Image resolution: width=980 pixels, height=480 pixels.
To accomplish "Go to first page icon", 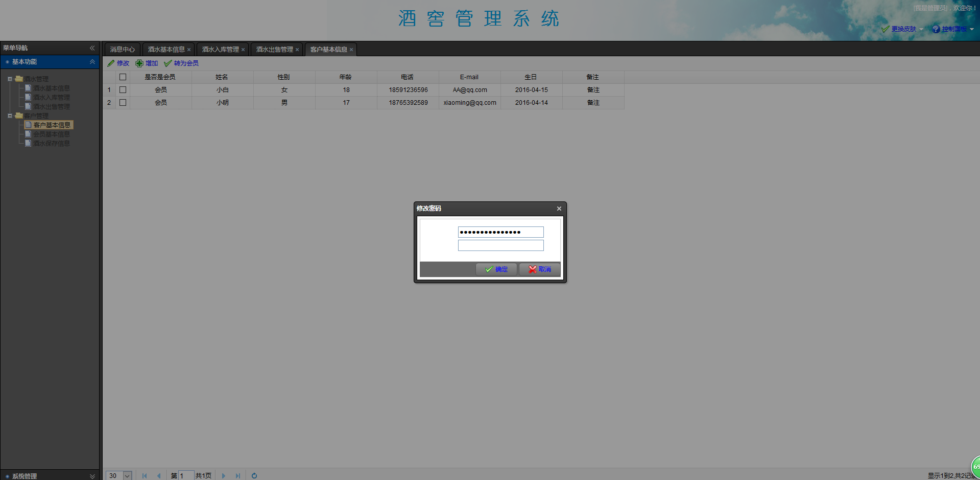I will coord(145,476).
